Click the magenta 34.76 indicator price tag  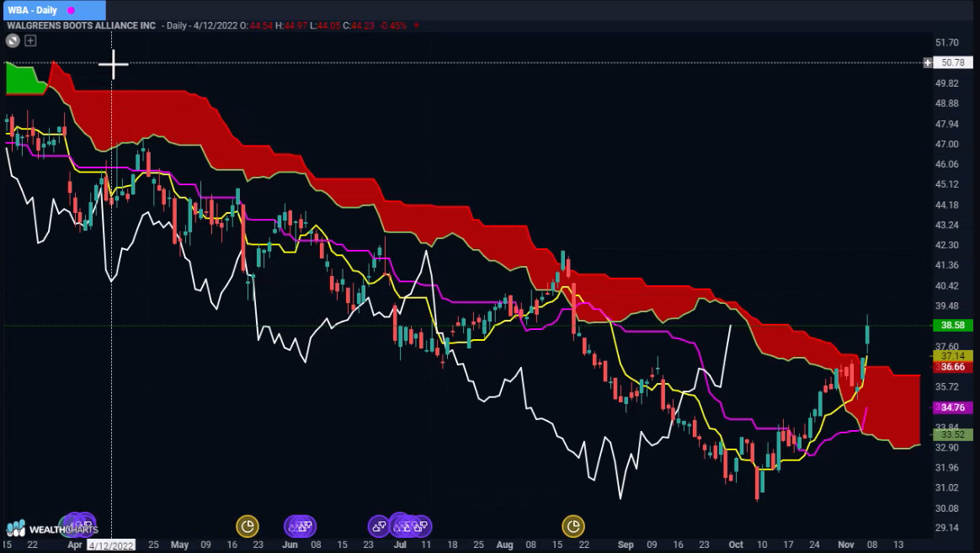click(x=952, y=407)
